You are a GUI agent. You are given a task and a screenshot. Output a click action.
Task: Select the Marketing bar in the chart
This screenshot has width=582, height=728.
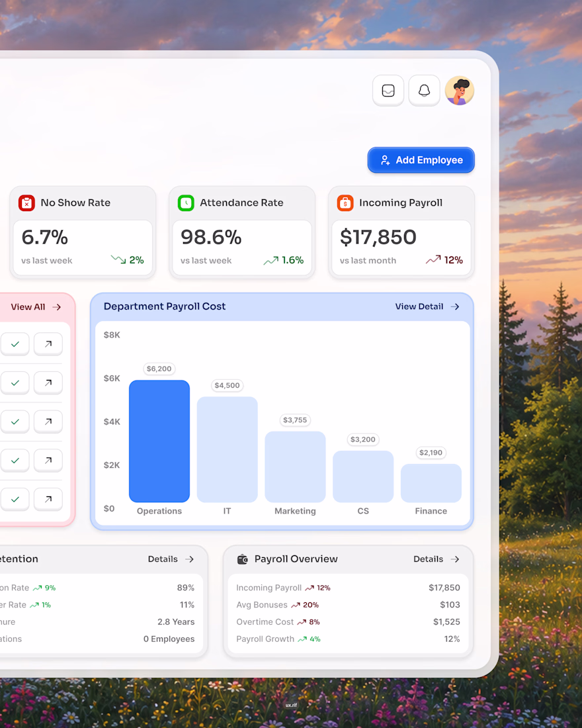(295, 467)
